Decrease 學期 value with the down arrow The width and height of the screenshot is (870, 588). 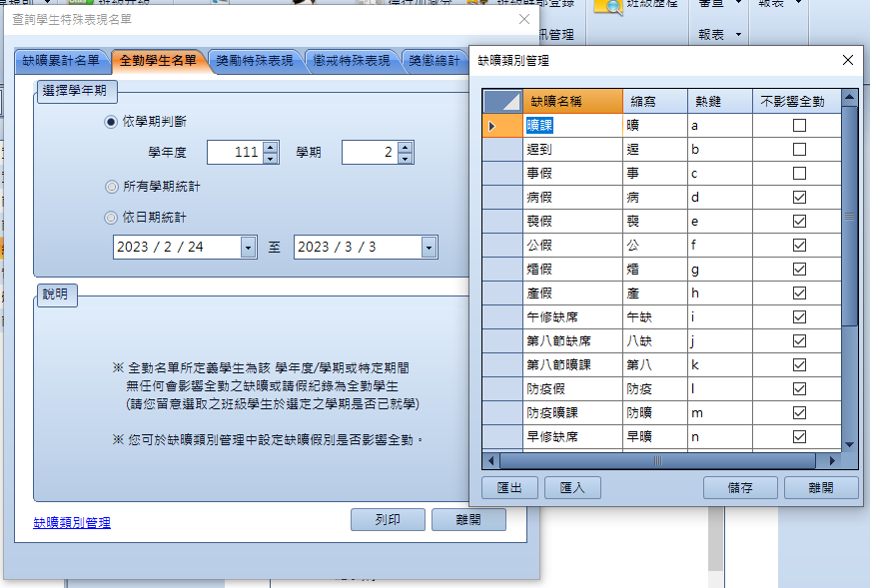tap(404, 159)
